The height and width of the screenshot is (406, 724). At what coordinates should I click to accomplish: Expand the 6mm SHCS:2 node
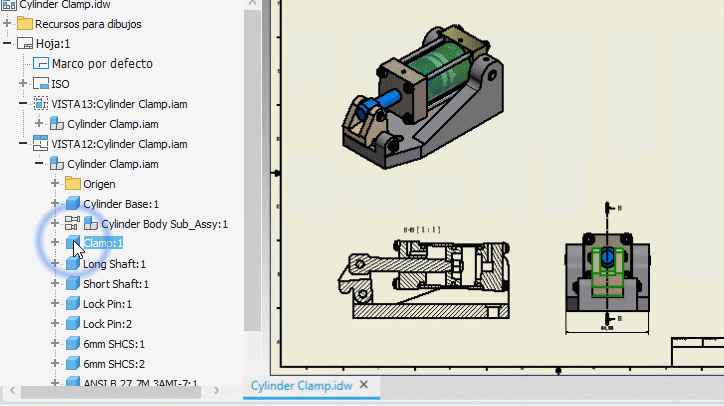click(55, 364)
